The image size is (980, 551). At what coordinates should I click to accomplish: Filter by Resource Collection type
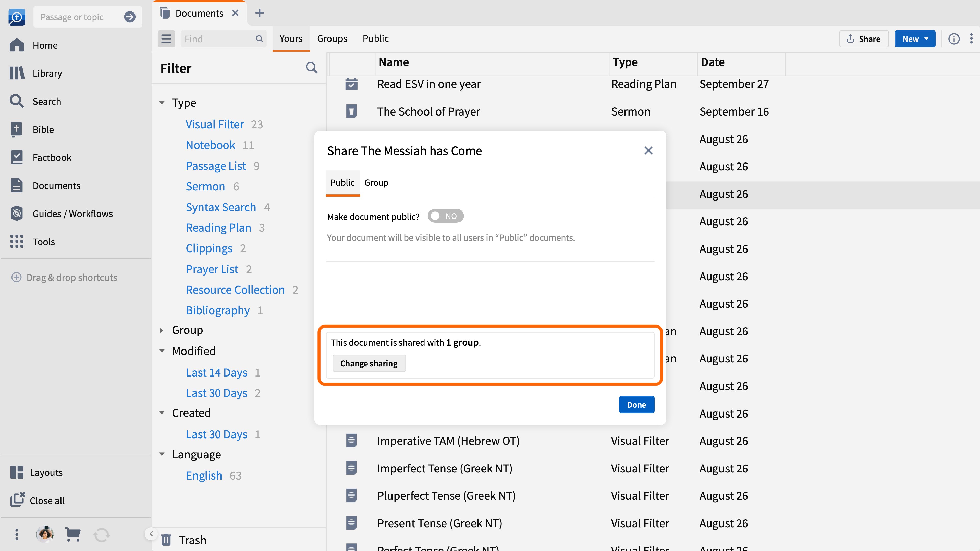(x=235, y=290)
